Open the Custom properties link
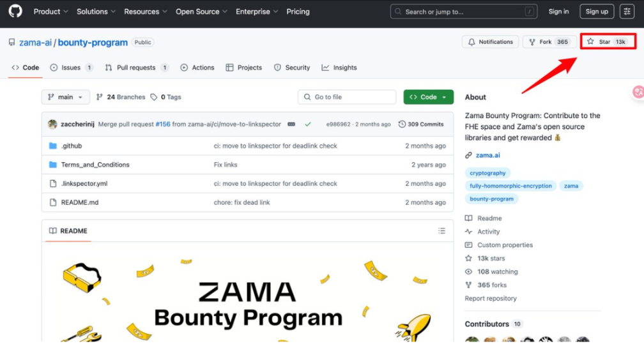 499,244
